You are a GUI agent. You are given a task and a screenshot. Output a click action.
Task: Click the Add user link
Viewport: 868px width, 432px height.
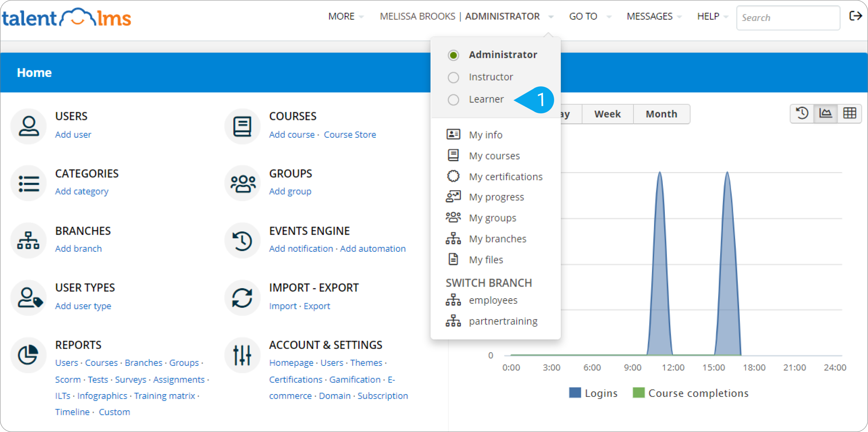click(73, 134)
